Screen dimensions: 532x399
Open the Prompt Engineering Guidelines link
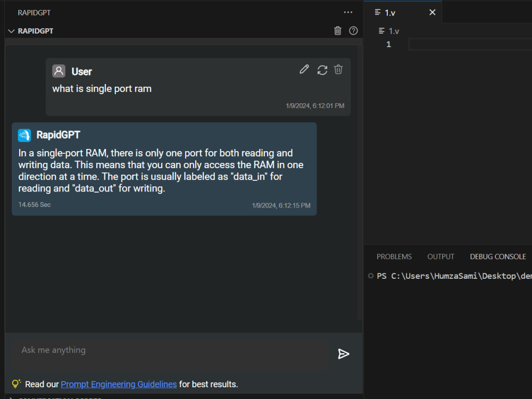[x=119, y=384]
